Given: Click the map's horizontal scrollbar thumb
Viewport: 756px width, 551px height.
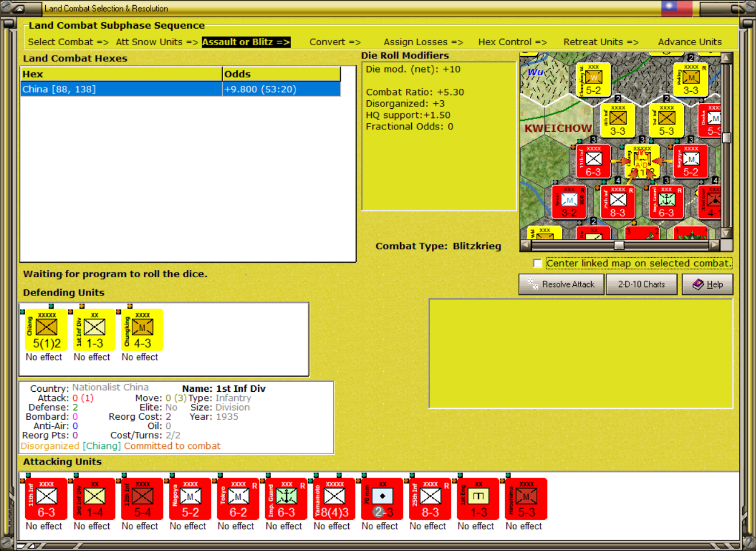Looking at the screenshot, I should pos(619,245).
